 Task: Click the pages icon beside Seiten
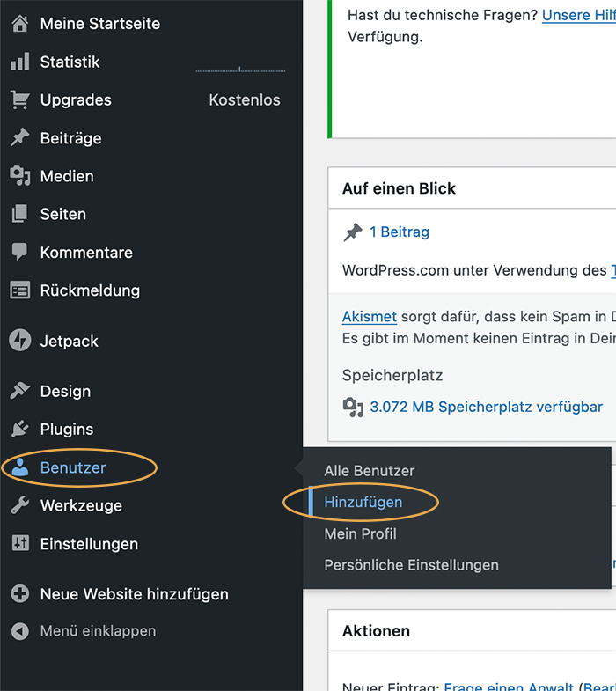click(x=20, y=214)
